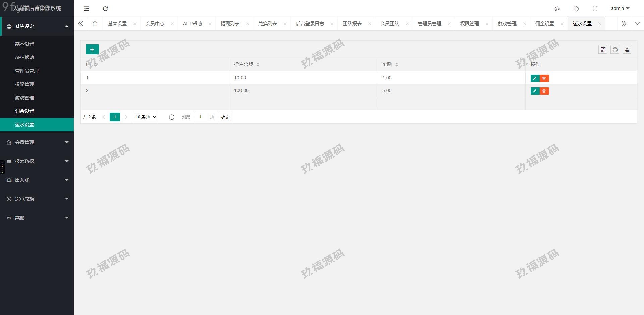Image resolution: width=644 pixels, height=315 pixels.
Task: Go to the home tab icon
Action: [x=95, y=24]
